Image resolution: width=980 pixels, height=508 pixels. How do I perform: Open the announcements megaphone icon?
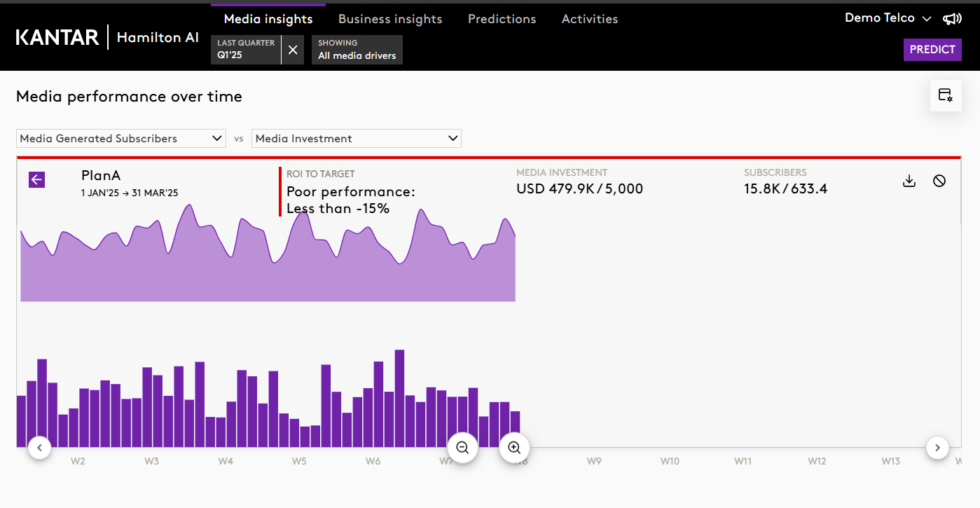tap(952, 19)
